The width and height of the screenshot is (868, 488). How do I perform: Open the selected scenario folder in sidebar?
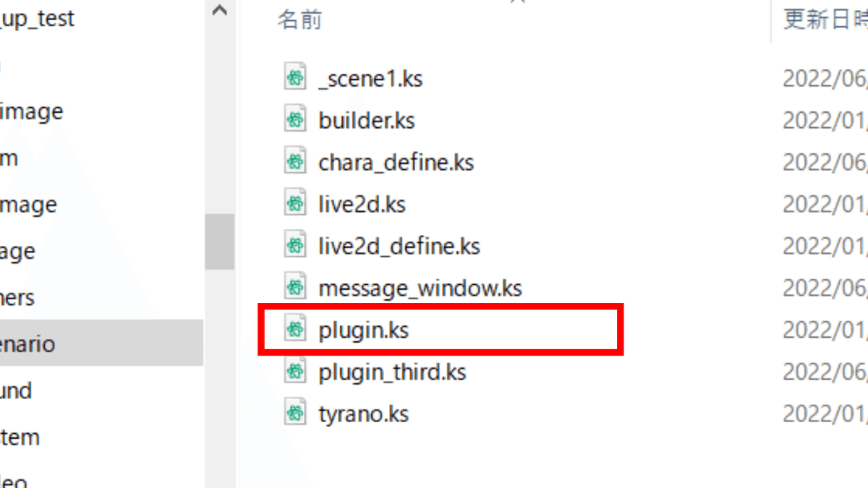tap(27, 343)
